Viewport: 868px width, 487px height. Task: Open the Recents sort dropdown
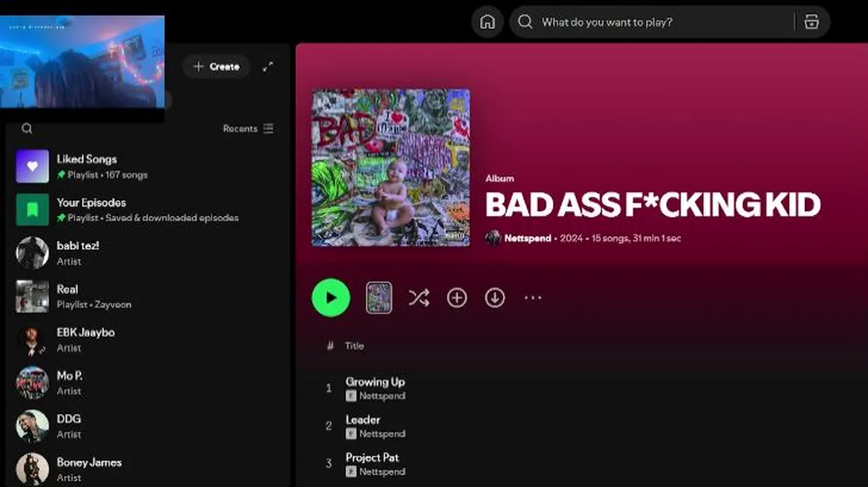tap(248, 129)
